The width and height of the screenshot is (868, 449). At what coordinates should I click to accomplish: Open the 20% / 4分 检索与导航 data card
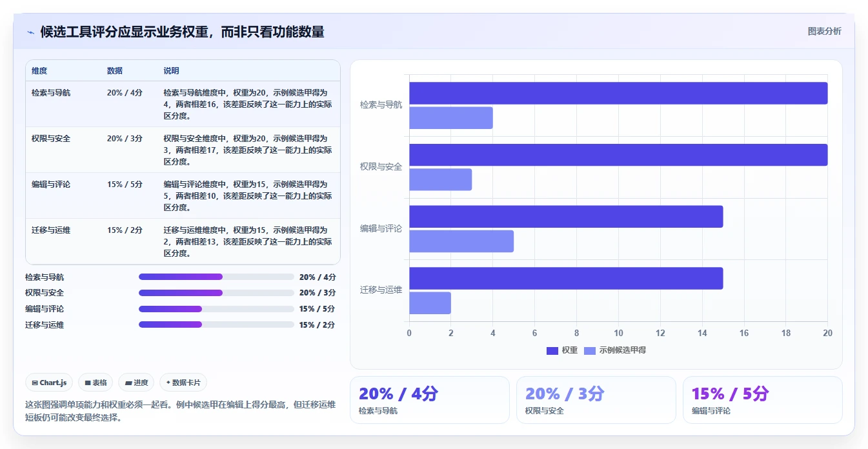429,400
